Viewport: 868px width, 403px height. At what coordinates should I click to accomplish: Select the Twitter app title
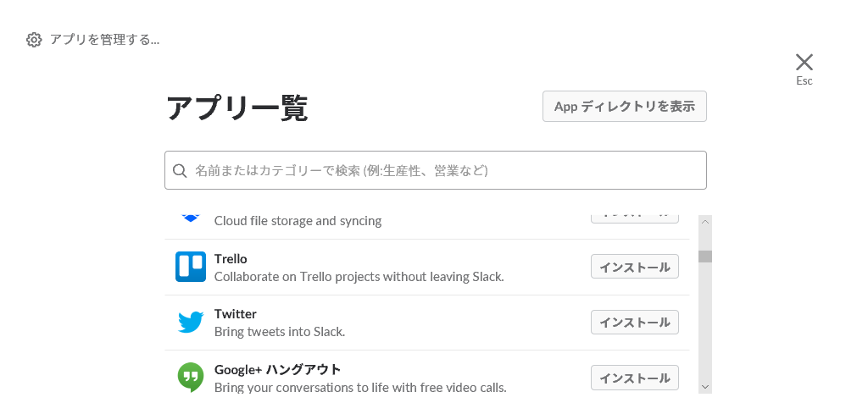point(236,314)
